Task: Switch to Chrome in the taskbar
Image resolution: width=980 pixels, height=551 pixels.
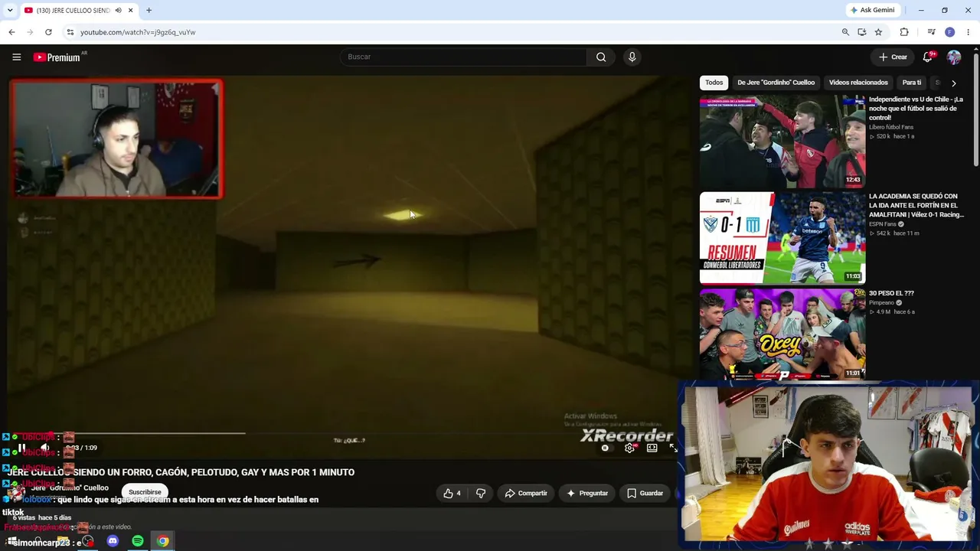Action: [163, 541]
